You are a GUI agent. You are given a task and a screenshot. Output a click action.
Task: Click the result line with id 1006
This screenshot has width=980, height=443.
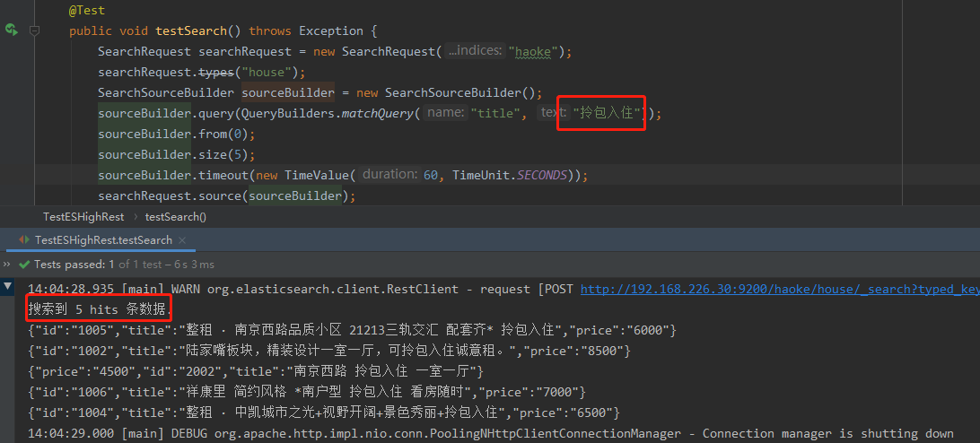tap(307, 392)
